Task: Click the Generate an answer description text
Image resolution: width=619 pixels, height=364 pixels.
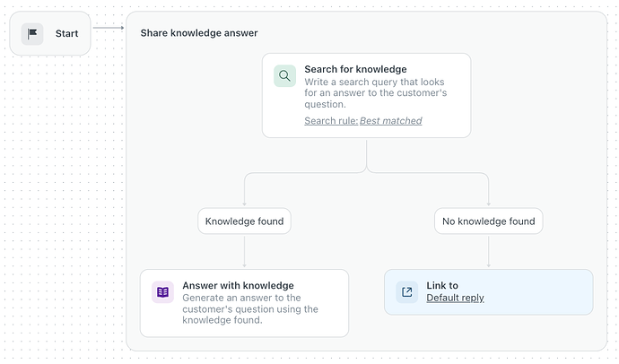Action: 250,308
